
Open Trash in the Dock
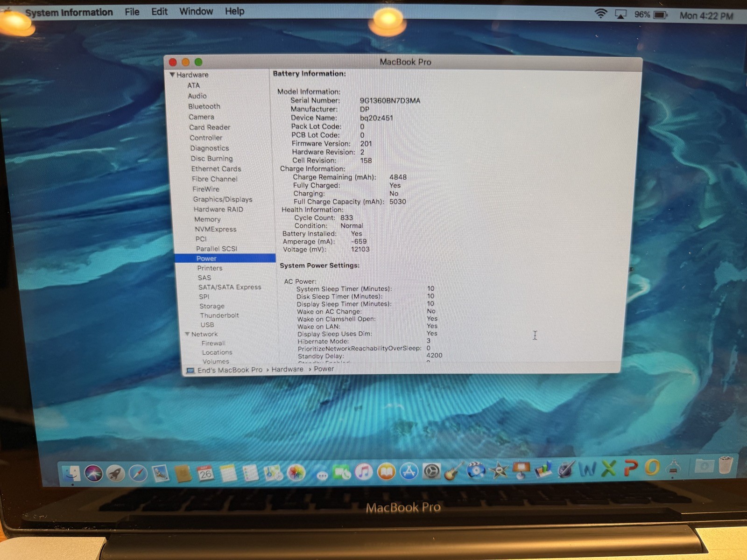pyautogui.click(x=725, y=465)
